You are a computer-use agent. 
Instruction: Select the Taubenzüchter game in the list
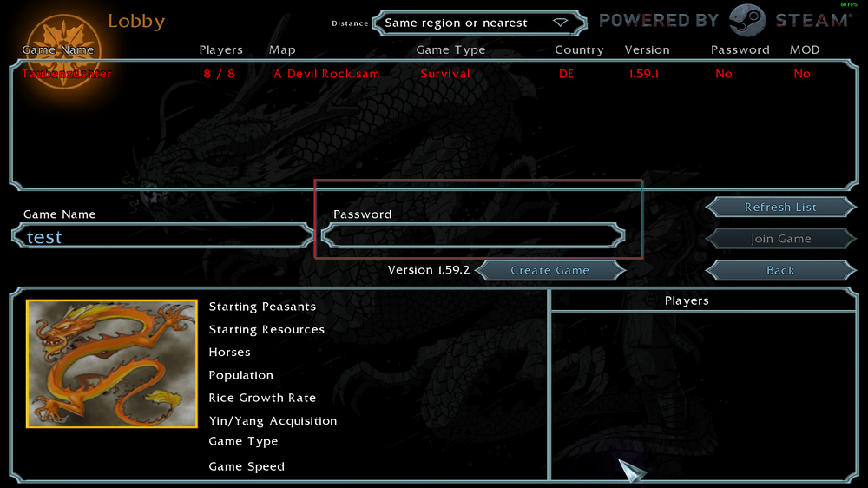pyautogui.click(x=67, y=74)
